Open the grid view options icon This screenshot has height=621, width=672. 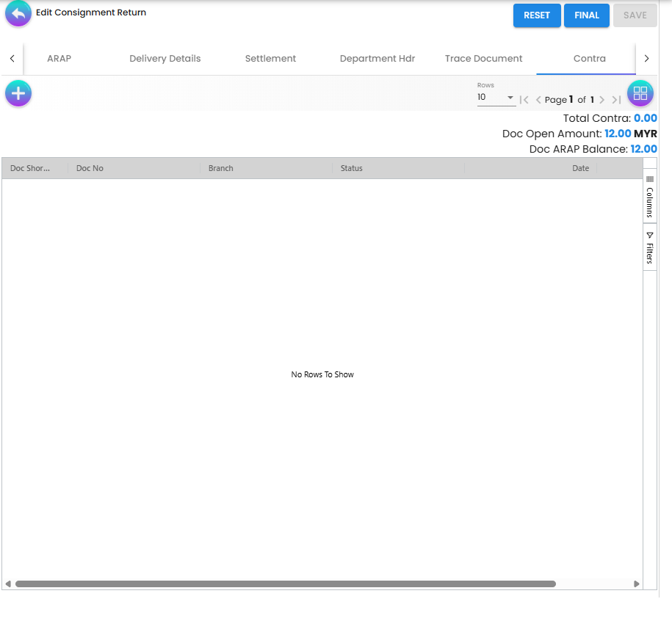click(640, 93)
